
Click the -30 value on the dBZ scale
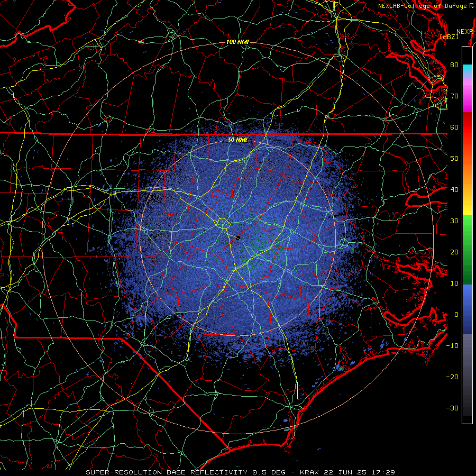[x=452, y=408]
